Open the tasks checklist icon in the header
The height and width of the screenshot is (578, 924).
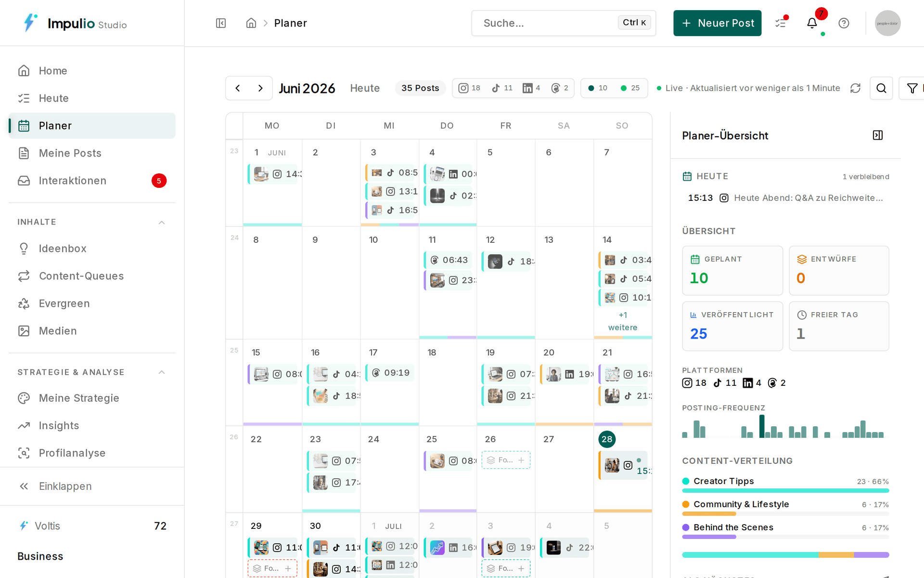781,23
